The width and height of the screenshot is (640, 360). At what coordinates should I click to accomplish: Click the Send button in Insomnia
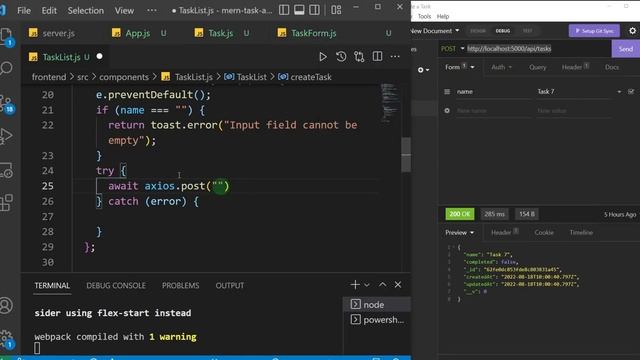pos(626,49)
